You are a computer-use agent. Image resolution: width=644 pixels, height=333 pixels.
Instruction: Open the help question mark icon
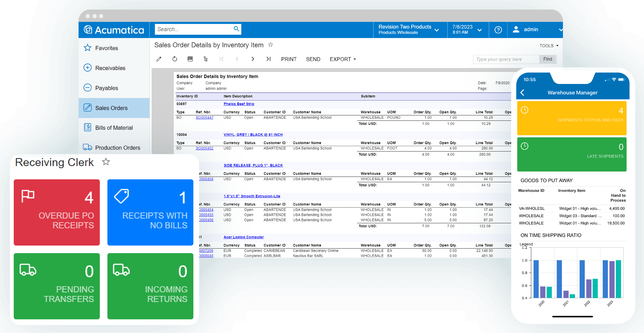coord(498,30)
